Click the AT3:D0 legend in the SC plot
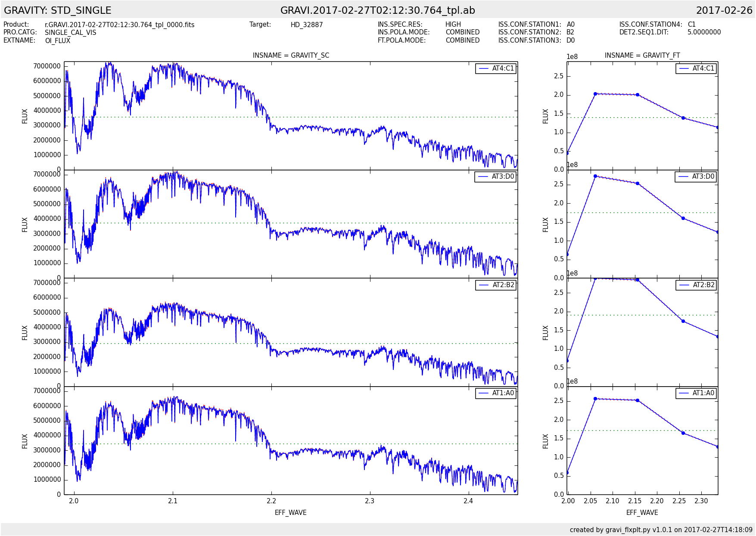 click(495, 177)
